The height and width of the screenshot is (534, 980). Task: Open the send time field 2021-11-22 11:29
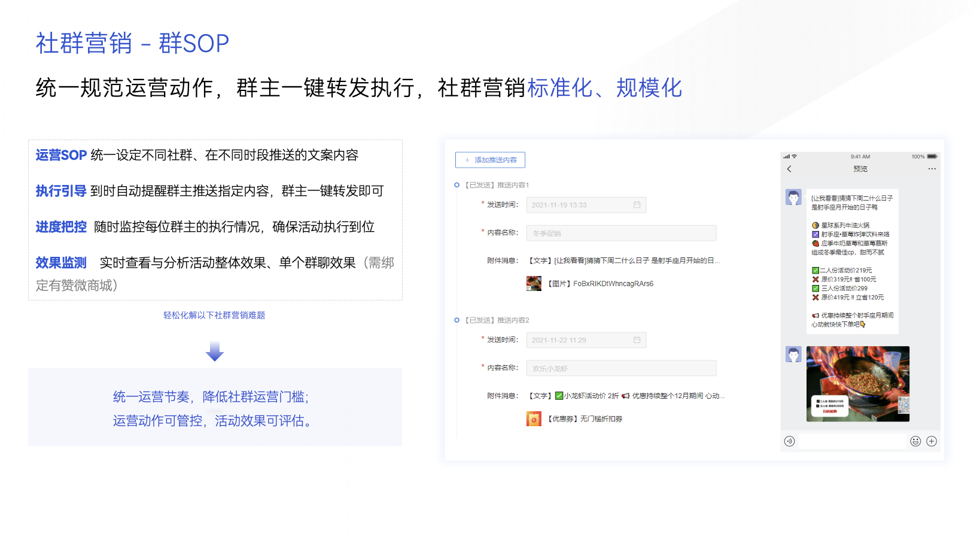[x=586, y=340]
